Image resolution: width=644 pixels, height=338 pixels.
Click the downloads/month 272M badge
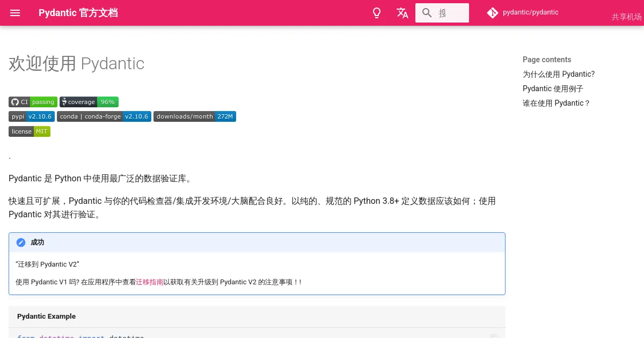[195, 116]
